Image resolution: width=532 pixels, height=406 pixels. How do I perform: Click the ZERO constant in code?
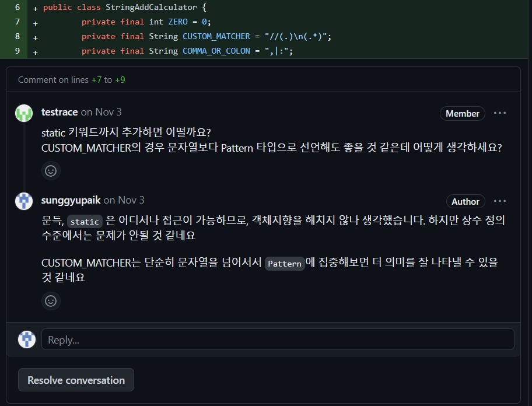[x=178, y=22]
